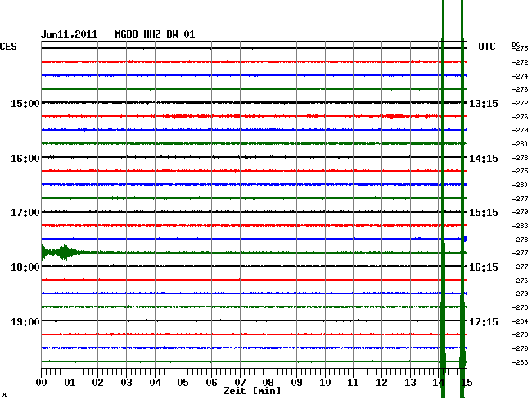Screen dimensions: 532x404
Task: Click minute 09 on the time axis
Action: (x=296, y=383)
